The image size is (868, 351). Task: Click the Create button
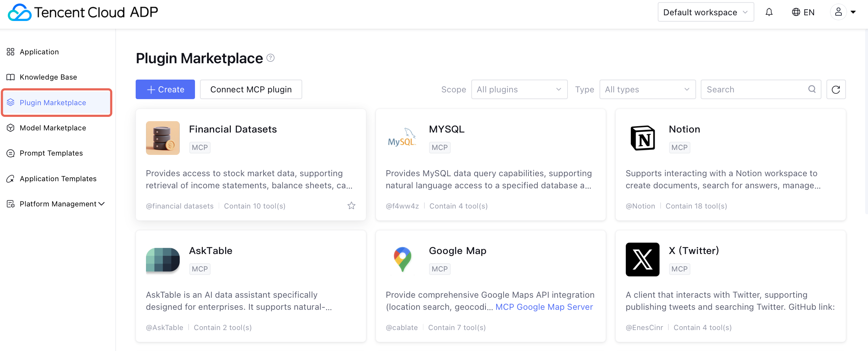(165, 90)
